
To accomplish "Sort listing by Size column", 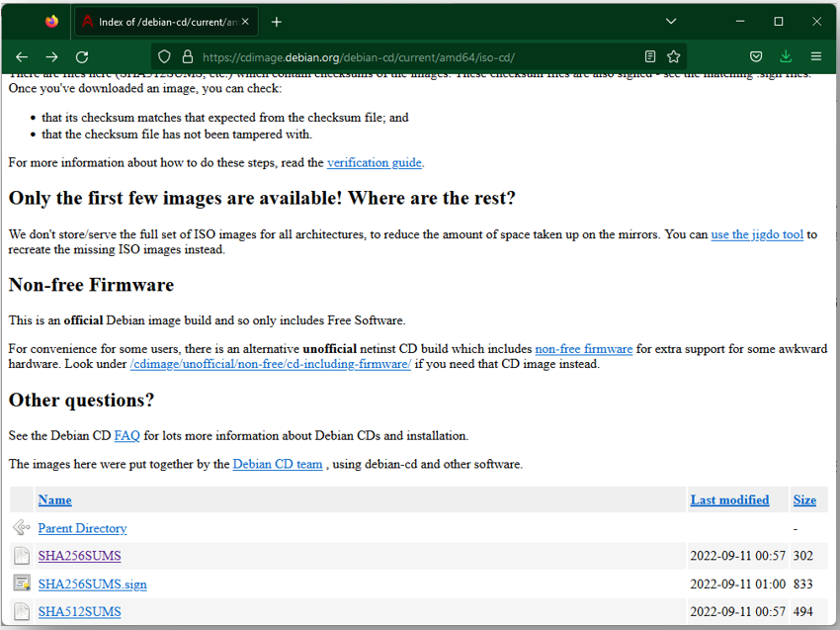I will [x=804, y=500].
